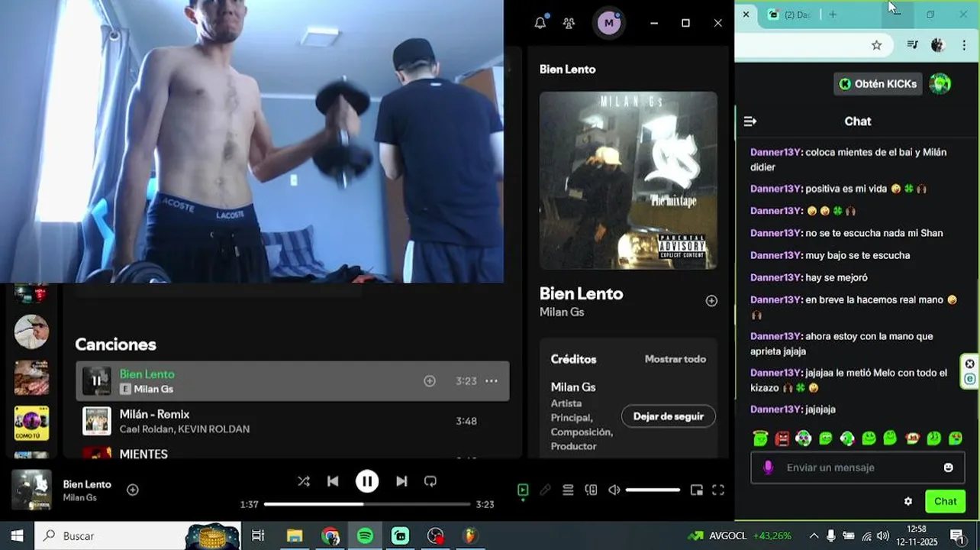The image size is (980, 550).
Task: Adjust the Spotify volume slider
Action: pyautogui.click(x=653, y=490)
